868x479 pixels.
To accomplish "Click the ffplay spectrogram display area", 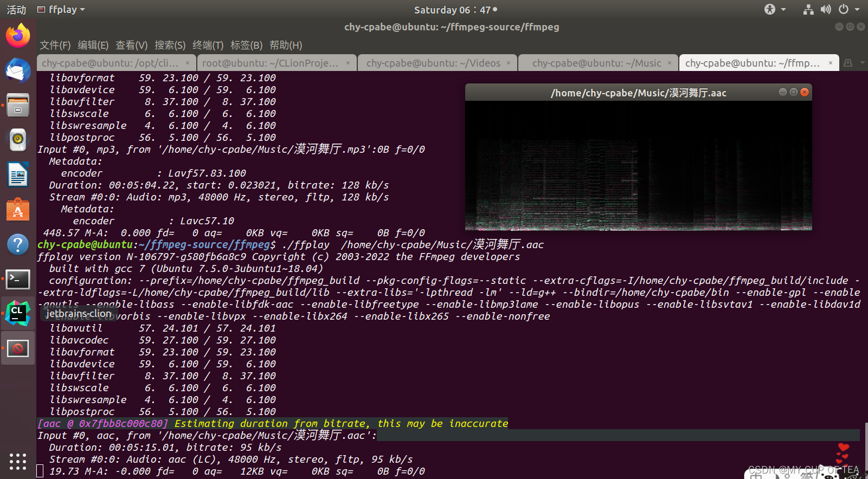I will 638,165.
